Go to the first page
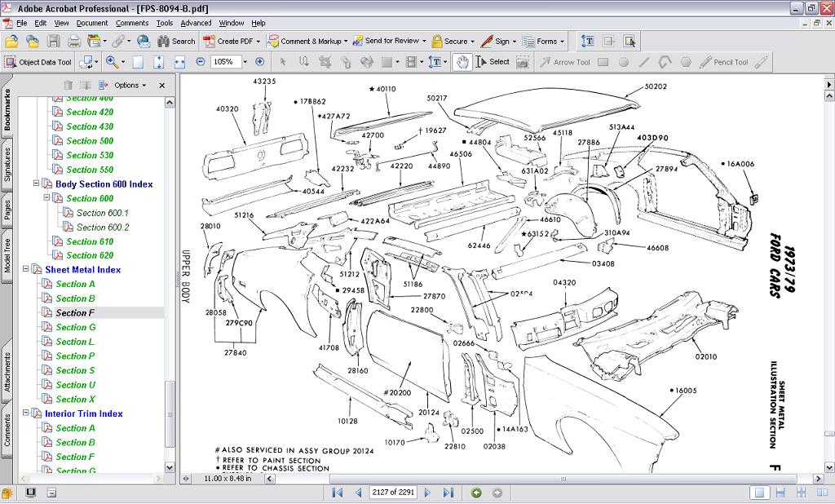 click(x=337, y=493)
